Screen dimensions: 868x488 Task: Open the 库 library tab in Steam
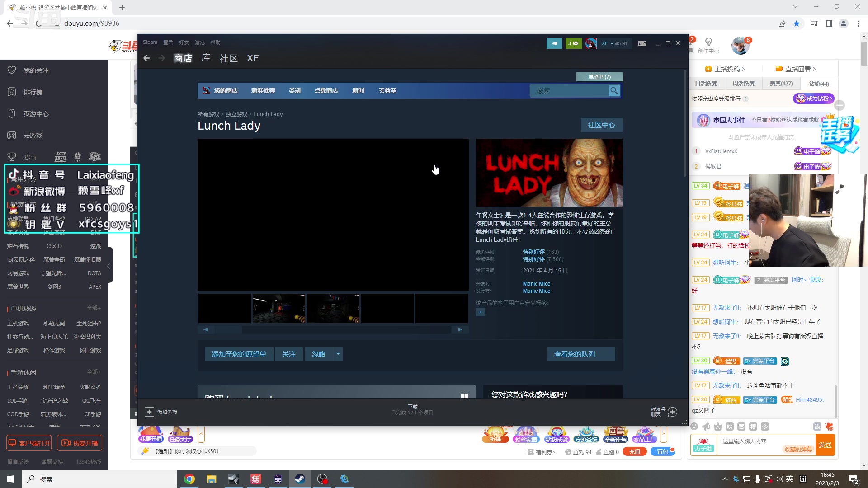(206, 58)
